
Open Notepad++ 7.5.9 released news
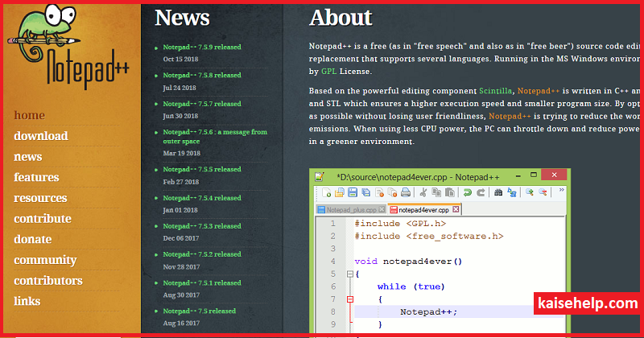[202, 47]
